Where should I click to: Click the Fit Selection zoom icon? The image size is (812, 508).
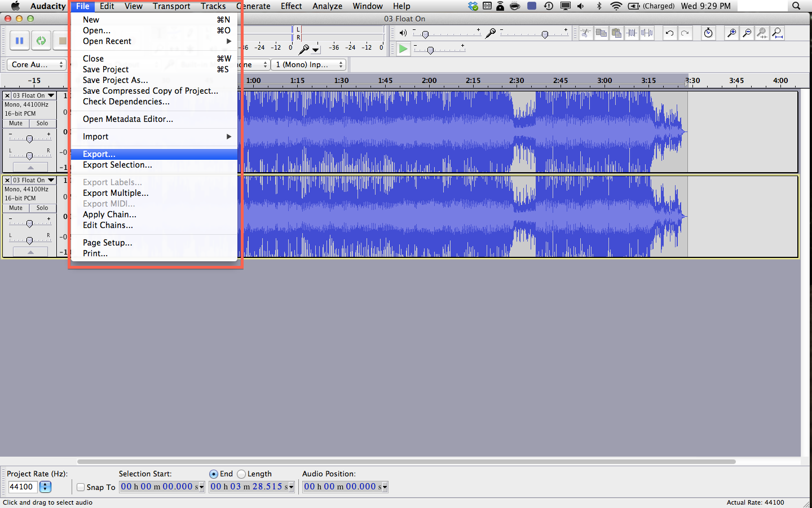click(762, 33)
